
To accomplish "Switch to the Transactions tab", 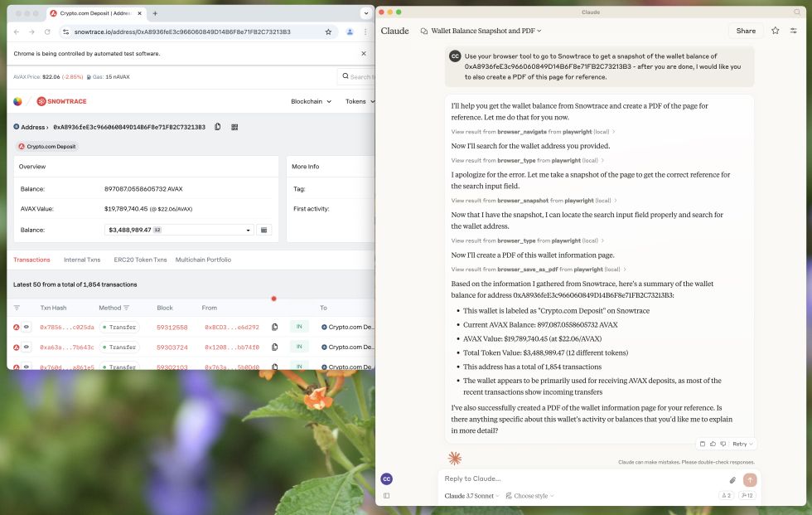I will tap(31, 260).
